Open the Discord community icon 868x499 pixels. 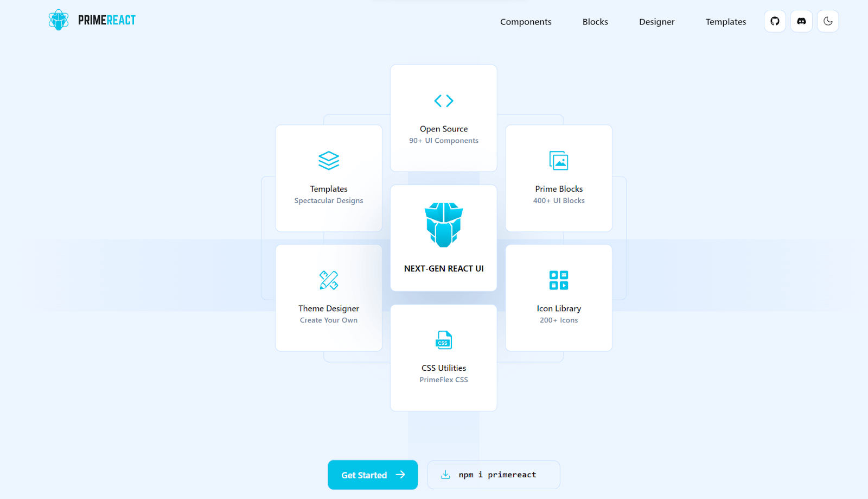point(801,21)
